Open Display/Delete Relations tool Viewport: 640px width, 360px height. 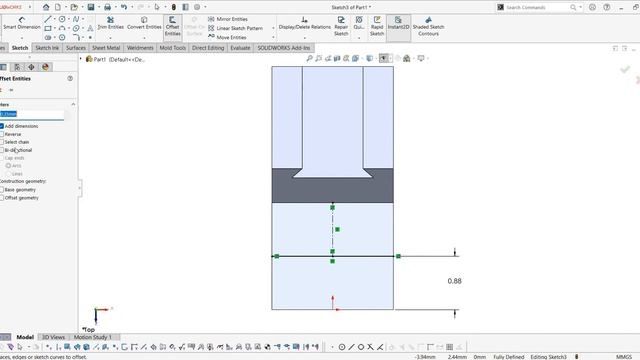click(304, 23)
